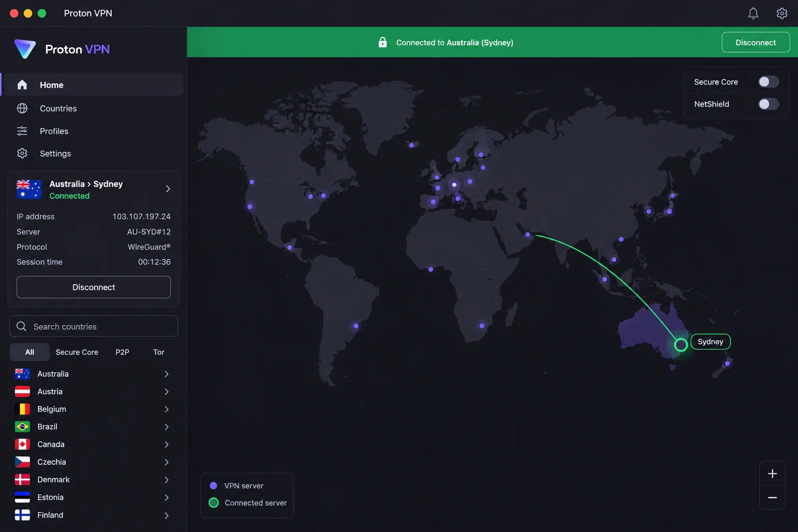The height and width of the screenshot is (532, 798).
Task: Turn on the NetShield switch
Action: [x=768, y=104]
